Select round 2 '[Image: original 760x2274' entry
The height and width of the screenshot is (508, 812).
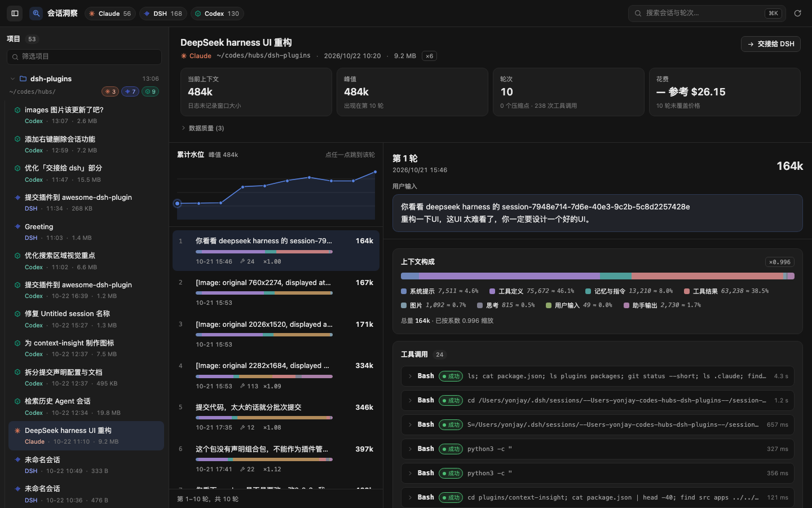pyautogui.click(x=276, y=292)
